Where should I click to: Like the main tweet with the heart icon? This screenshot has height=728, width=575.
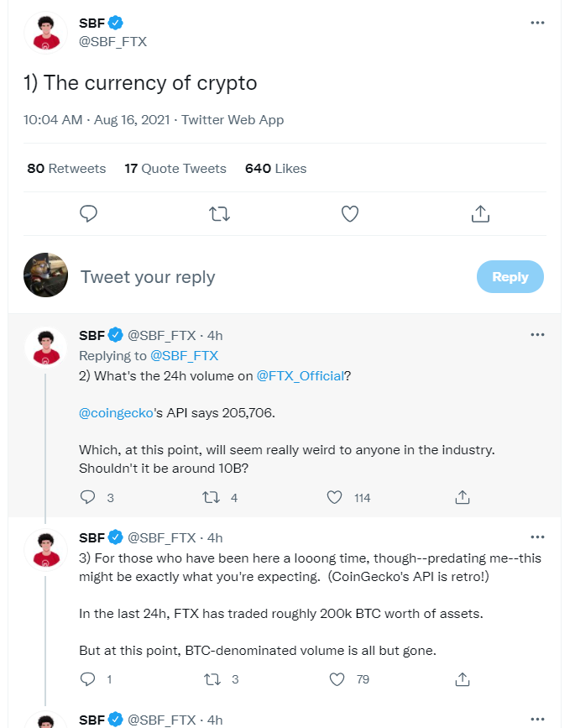pos(350,214)
